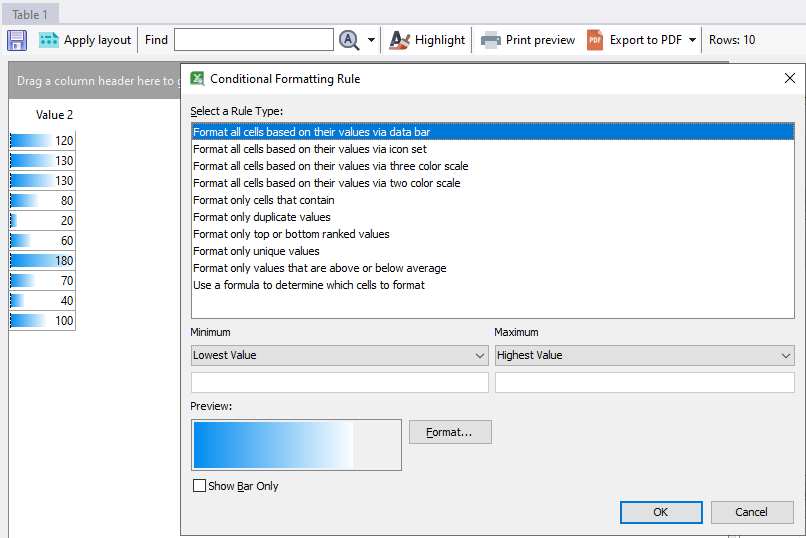
Task: Click the save floppy disk icon
Action: click(x=17, y=40)
